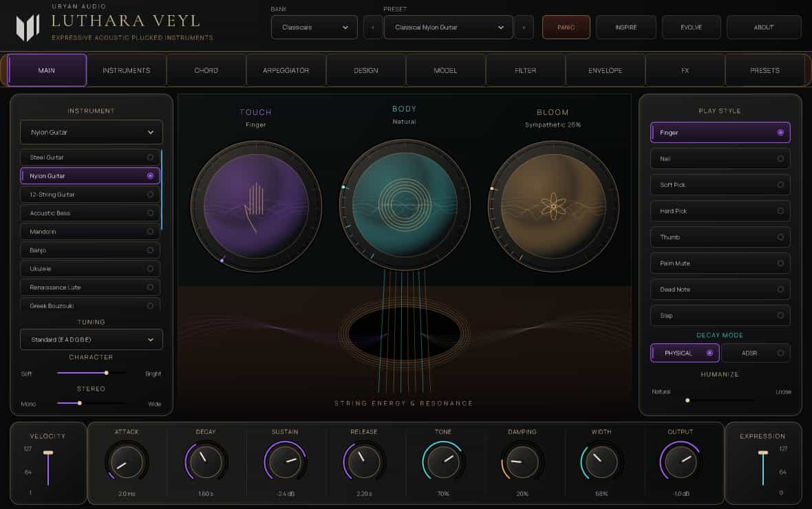This screenshot has height=509, width=812.
Task: Switch to the Envelope tab
Action: coord(605,70)
